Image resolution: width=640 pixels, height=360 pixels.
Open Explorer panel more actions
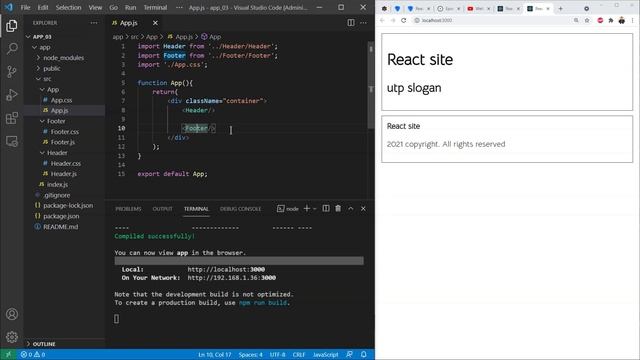point(94,23)
